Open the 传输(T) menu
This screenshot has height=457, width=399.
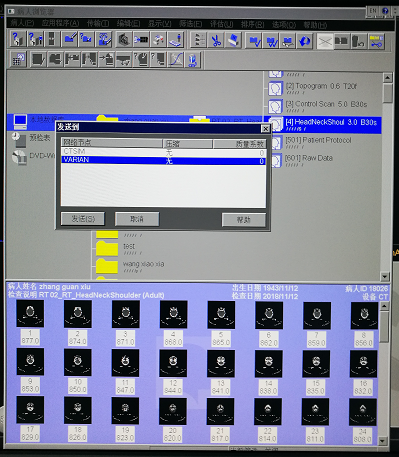click(x=98, y=24)
